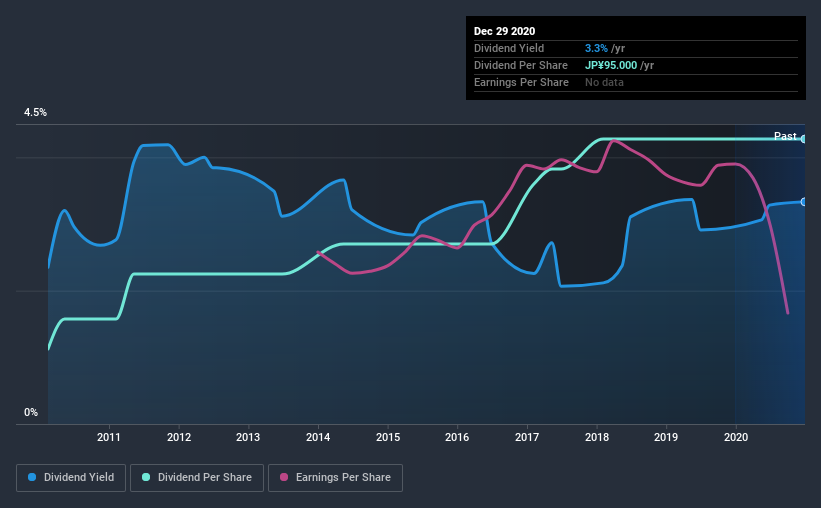This screenshot has height=508, width=821.
Task: Click the 3.3% dividend yield value
Action: pyautogui.click(x=596, y=48)
